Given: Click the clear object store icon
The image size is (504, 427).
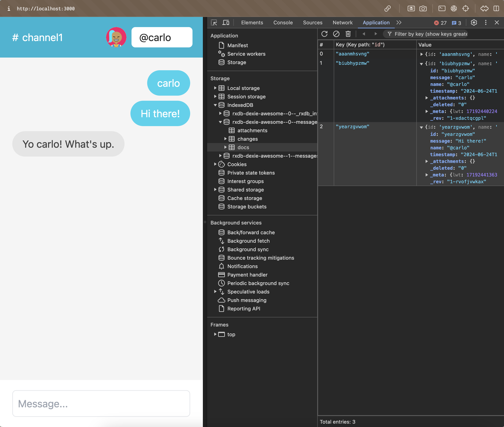Looking at the screenshot, I should coord(336,34).
